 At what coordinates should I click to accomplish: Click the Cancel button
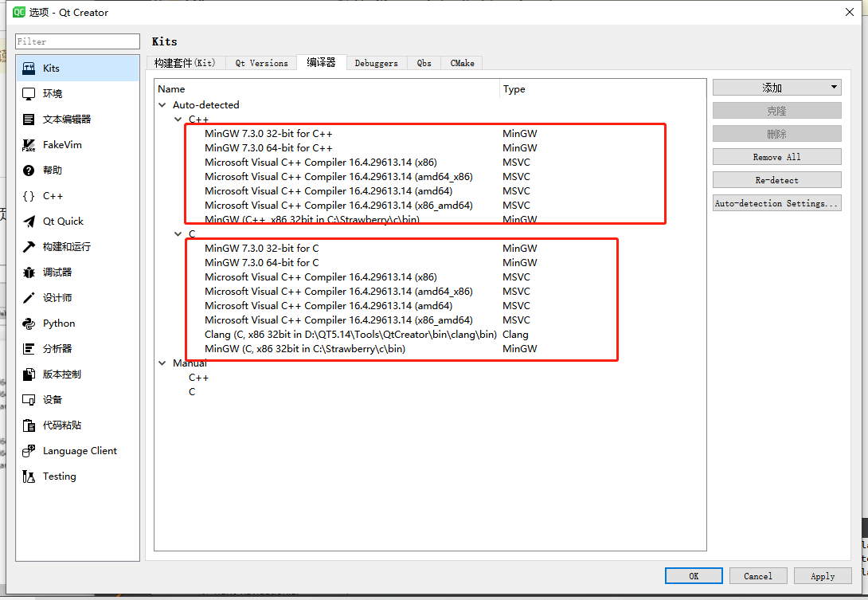(x=758, y=576)
